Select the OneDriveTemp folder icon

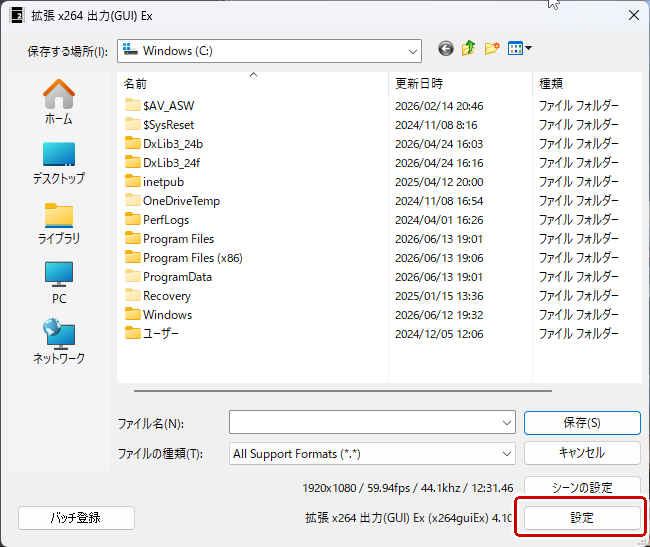(133, 201)
